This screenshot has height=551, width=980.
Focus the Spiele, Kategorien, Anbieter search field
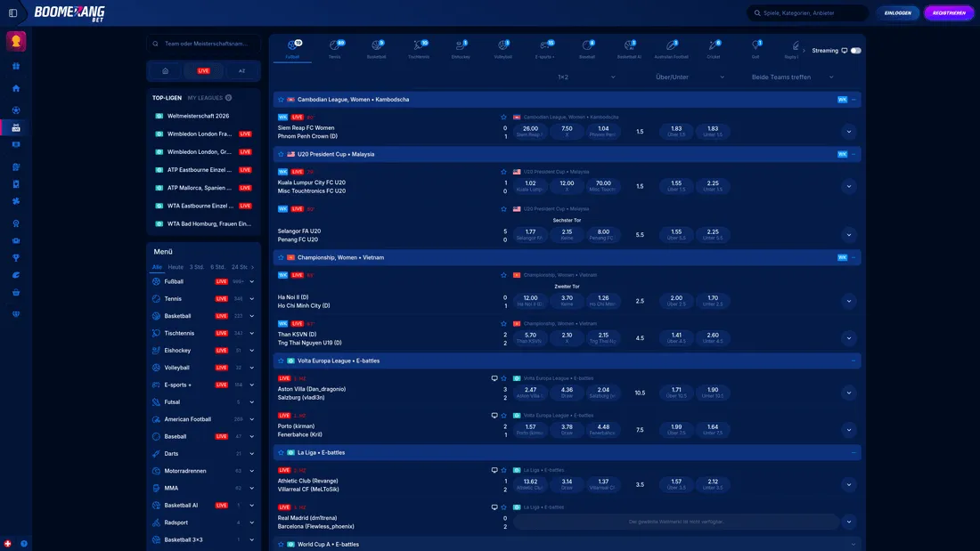[x=807, y=12]
